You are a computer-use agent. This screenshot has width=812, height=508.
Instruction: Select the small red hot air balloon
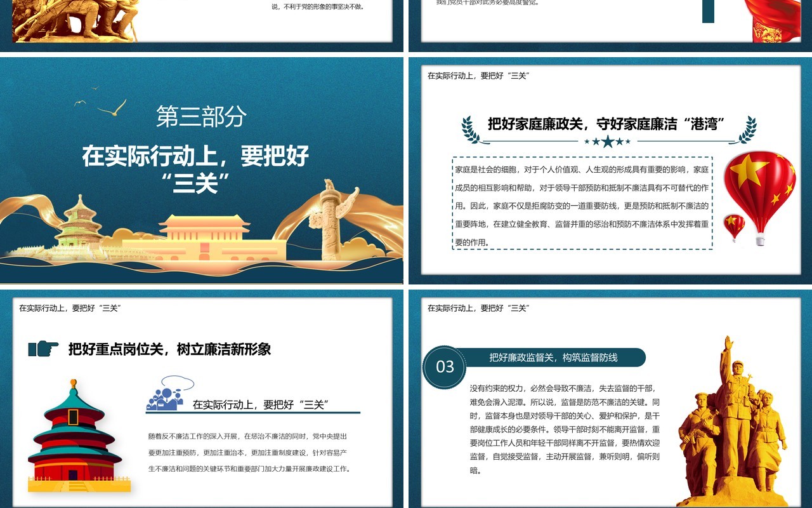coord(734,228)
